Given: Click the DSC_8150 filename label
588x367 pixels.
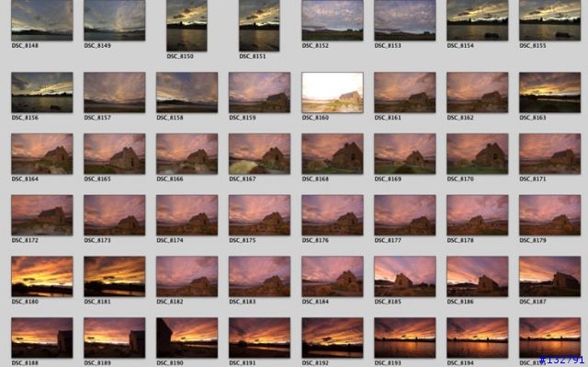Looking at the screenshot, I should click(180, 56).
